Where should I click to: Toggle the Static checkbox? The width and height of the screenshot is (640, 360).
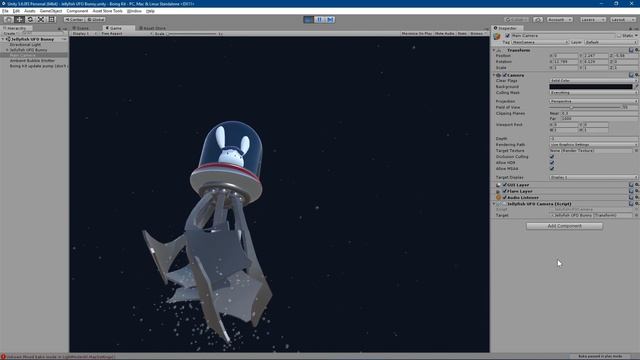point(619,36)
